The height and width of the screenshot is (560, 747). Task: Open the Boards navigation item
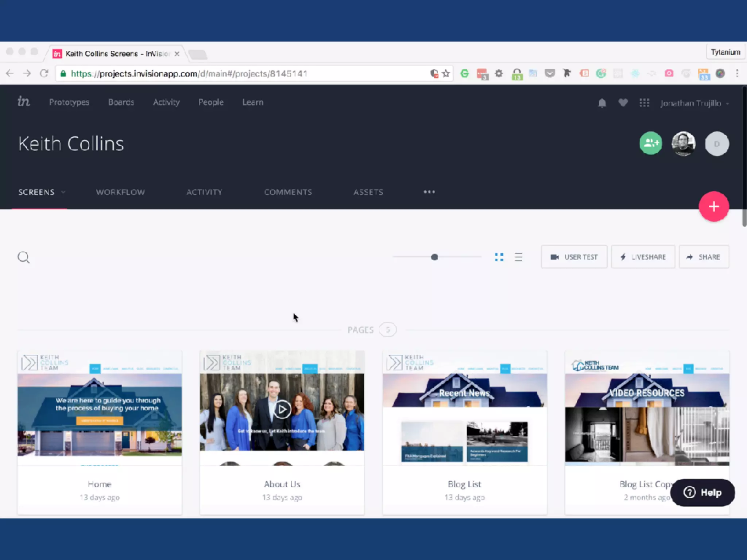click(x=121, y=102)
